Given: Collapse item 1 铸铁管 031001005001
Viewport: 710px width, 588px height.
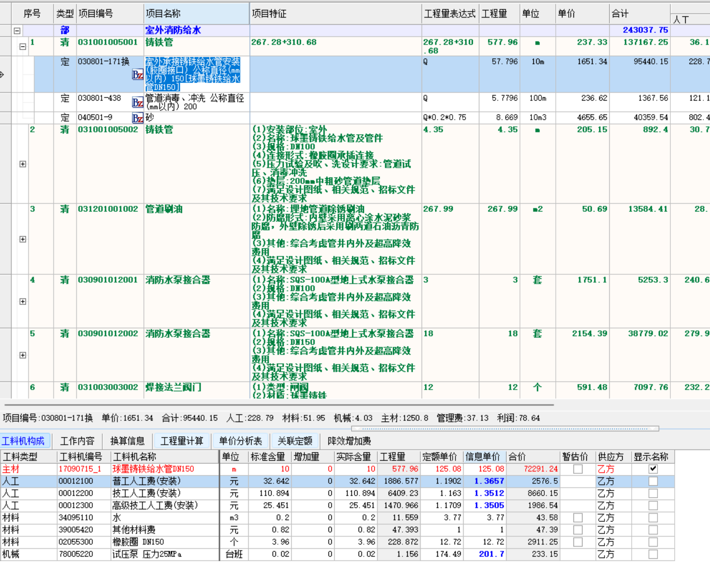Looking at the screenshot, I should click(x=22, y=47).
